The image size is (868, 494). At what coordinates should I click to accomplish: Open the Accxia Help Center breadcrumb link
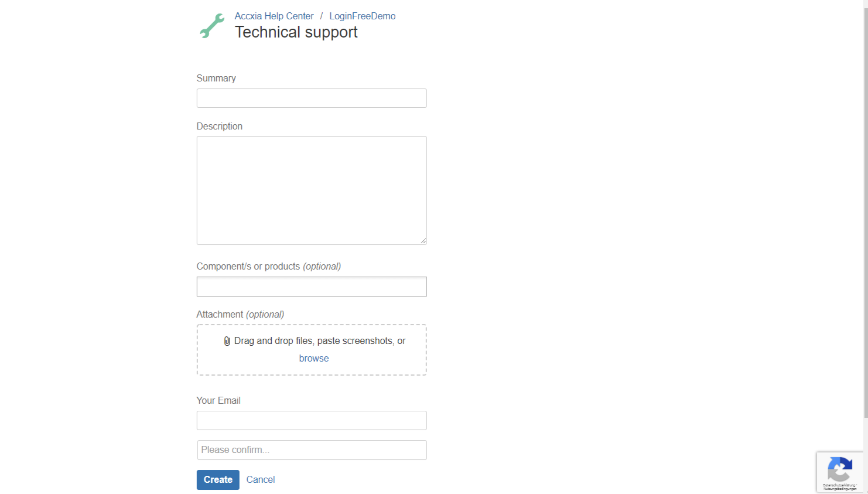coord(274,16)
